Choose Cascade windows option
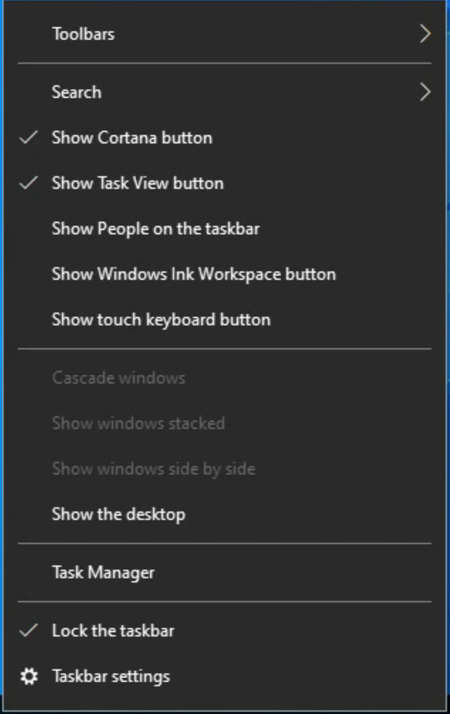Viewport: 450px width, 714px height. point(225,378)
